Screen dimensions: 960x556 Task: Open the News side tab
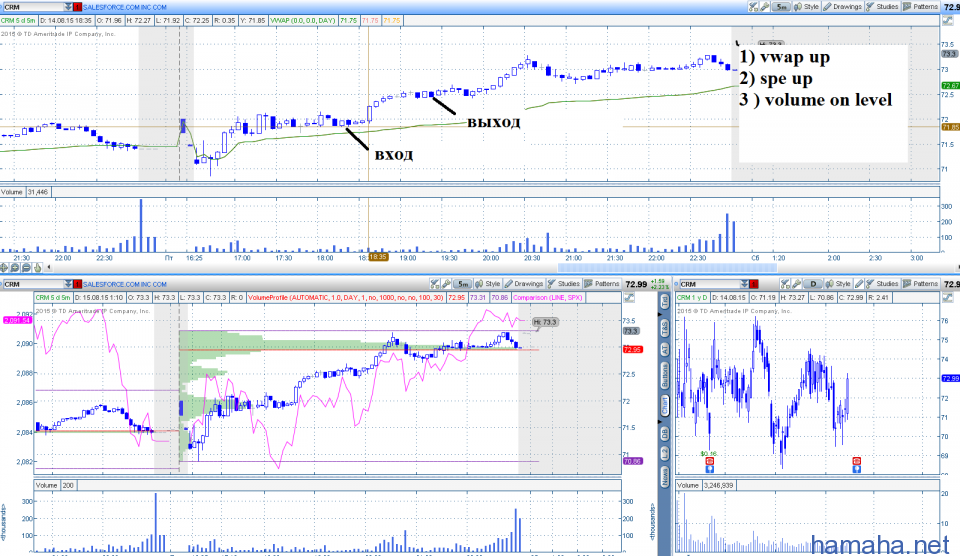665,476
